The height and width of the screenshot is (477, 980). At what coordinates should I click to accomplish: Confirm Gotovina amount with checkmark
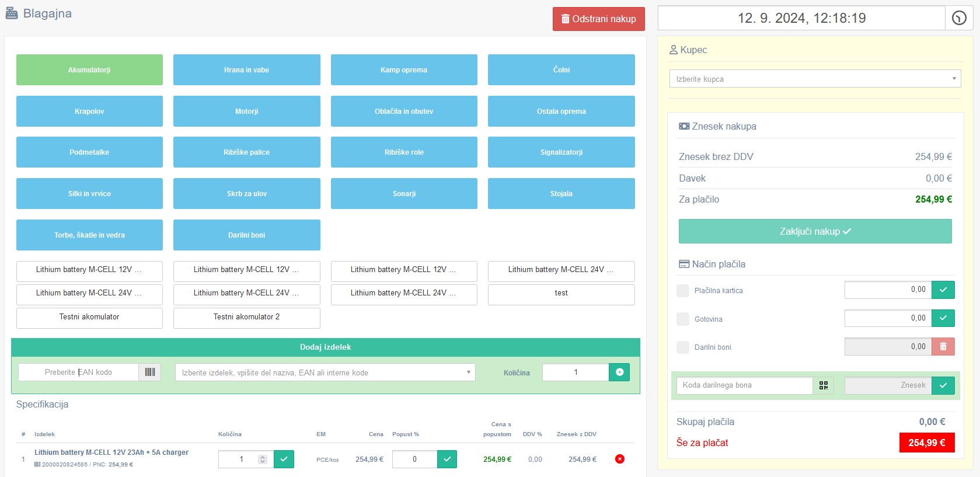943,318
